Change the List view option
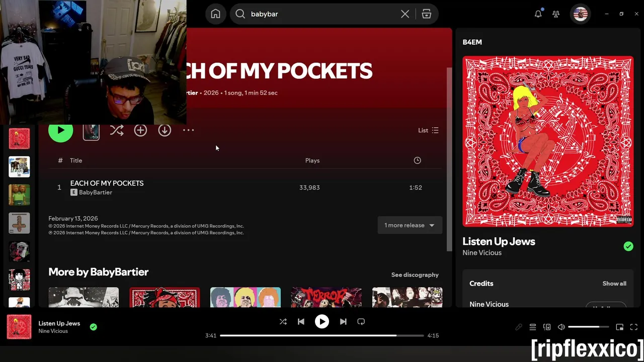Screen dimensions: 644x362 428,130
